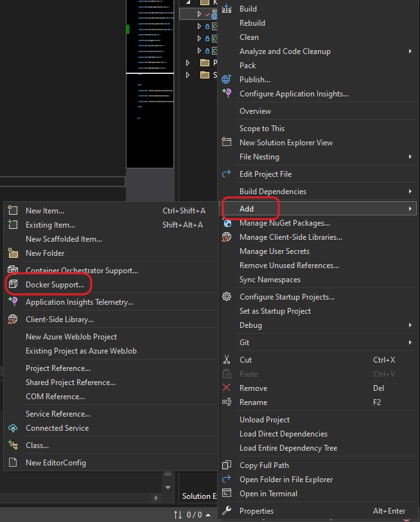Click the Properties wrench icon
The height and width of the screenshot is (522, 420).
(x=226, y=511)
